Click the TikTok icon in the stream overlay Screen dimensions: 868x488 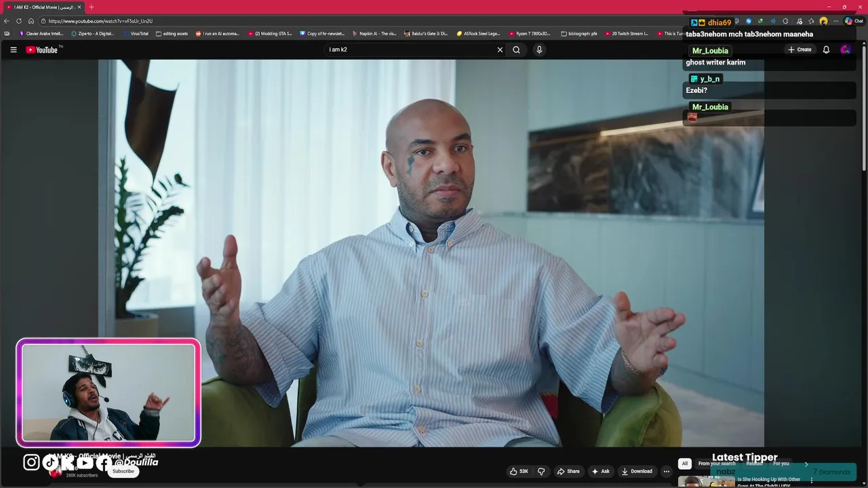click(x=50, y=462)
